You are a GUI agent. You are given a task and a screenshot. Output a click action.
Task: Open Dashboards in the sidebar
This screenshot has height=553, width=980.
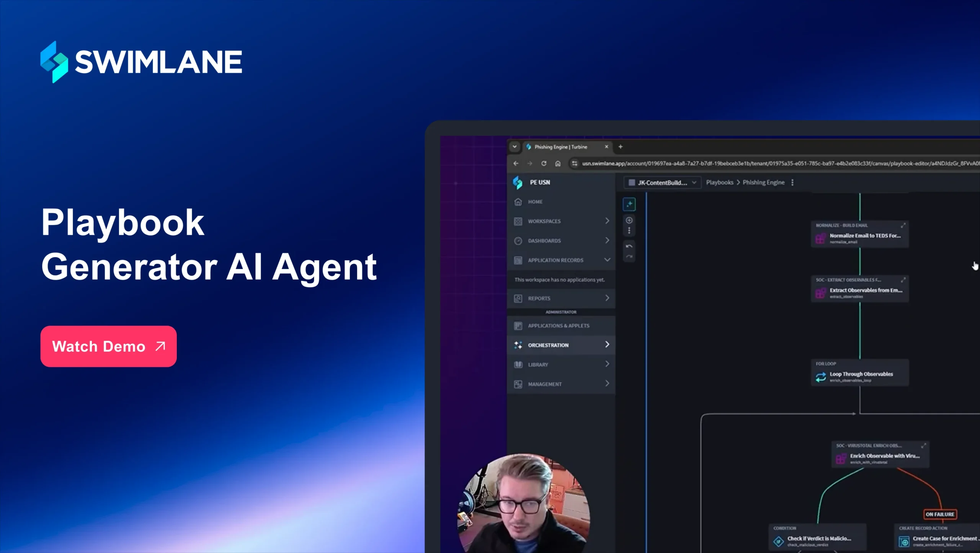[x=561, y=241]
